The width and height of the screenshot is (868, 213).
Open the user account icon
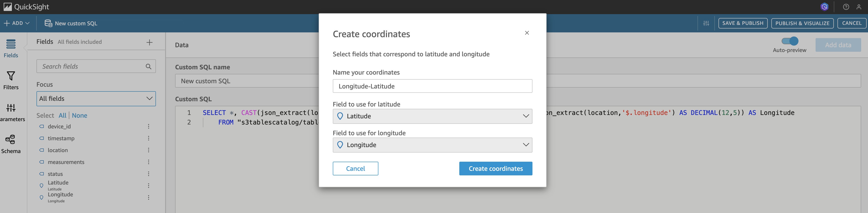[859, 7]
